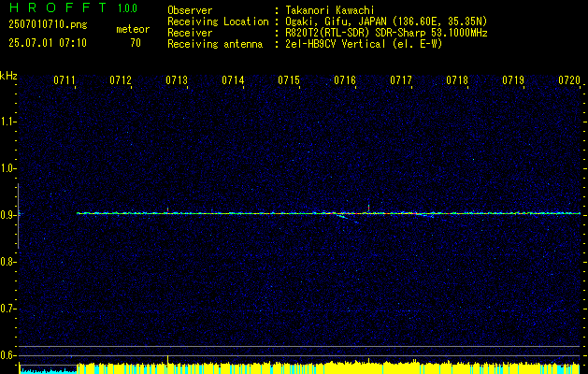Click the 0.9 kHz axis label
The image size is (588, 374).
[7, 215]
